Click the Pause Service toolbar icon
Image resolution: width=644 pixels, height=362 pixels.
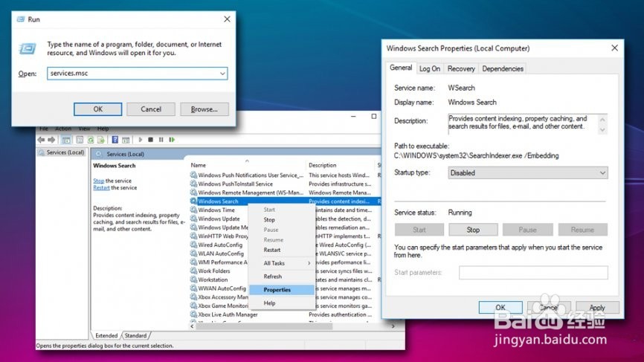click(161, 140)
